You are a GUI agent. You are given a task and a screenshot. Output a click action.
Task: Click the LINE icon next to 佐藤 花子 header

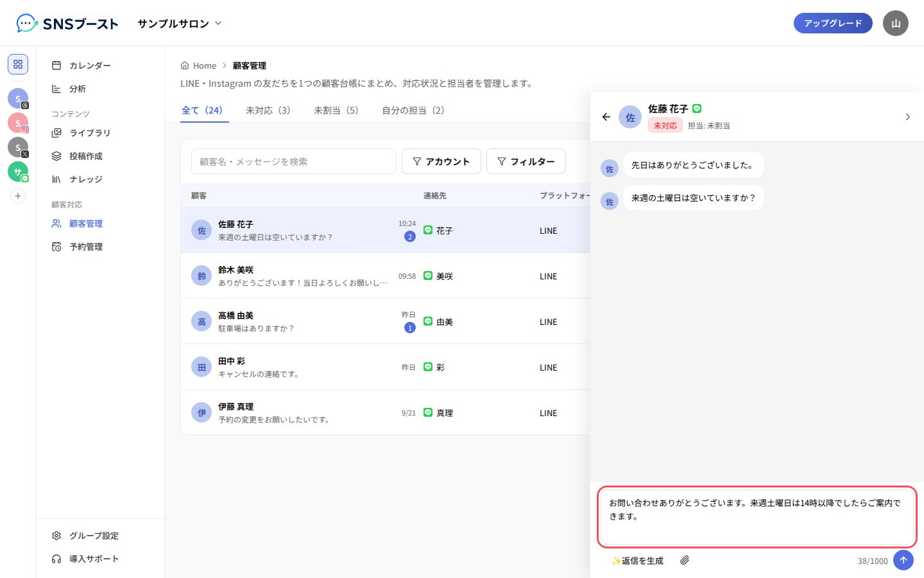coord(697,109)
